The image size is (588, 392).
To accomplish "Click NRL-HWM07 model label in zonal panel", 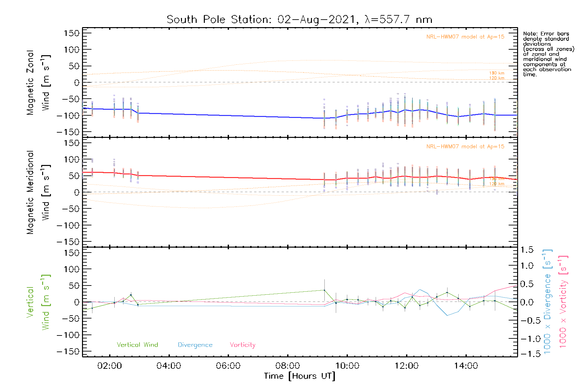I will click(x=465, y=37).
